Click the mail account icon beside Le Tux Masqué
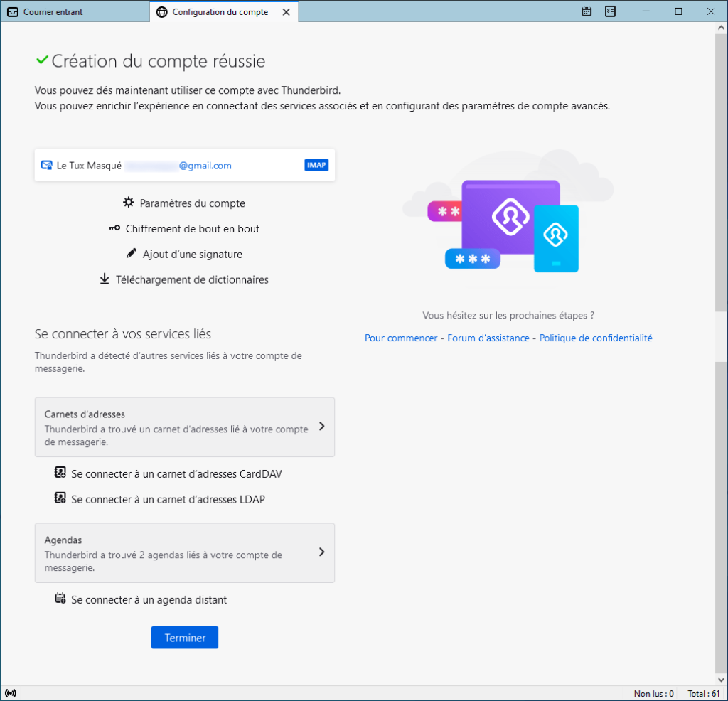 pos(46,165)
